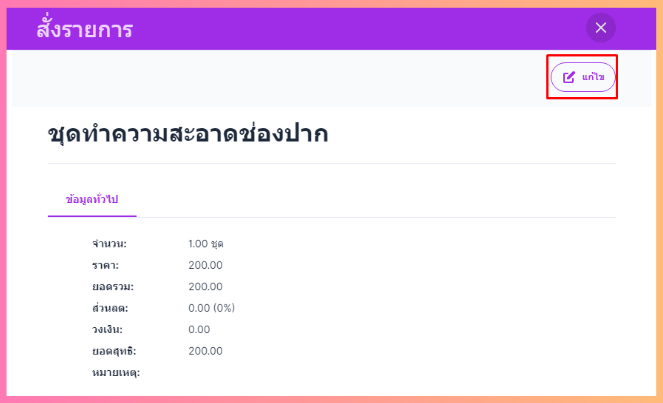Image resolution: width=663 pixels, height=403 pixels.
Task: Click the ยอดสุทธิ value 200.00
Action: 205,351
